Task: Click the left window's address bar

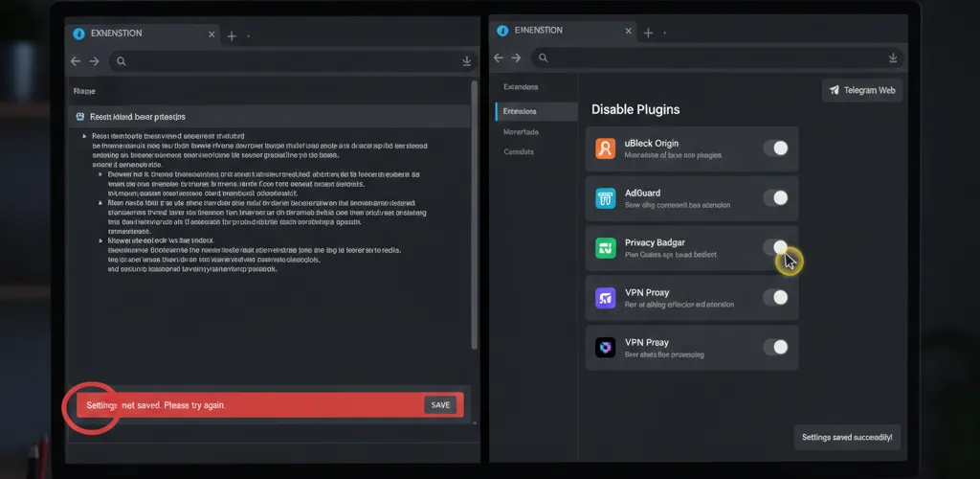Action: [x=293, y=61]
